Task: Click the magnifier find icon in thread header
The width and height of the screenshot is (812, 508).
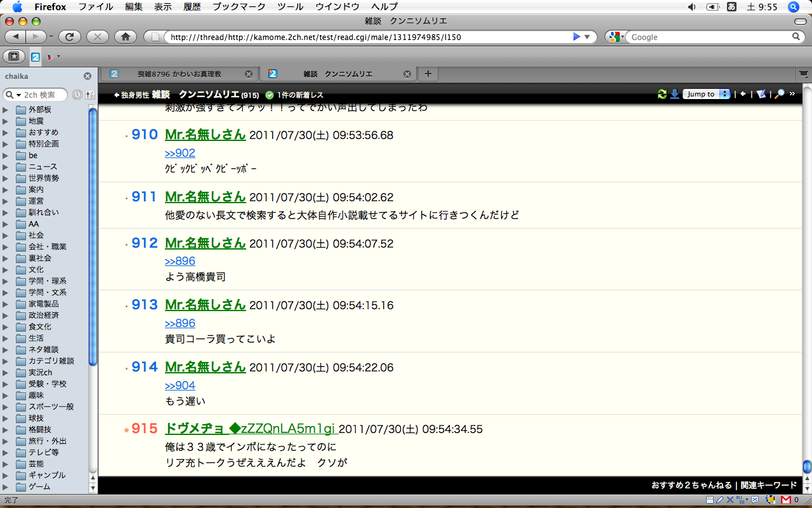Action: tap(780, 94)
